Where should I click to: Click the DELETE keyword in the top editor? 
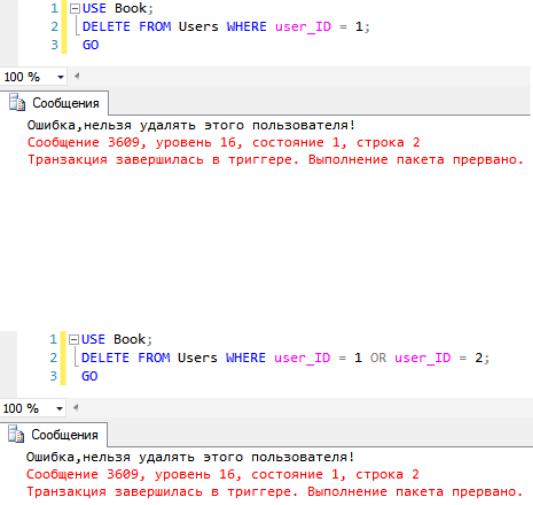pyautogui.click(x=106, y=27)
